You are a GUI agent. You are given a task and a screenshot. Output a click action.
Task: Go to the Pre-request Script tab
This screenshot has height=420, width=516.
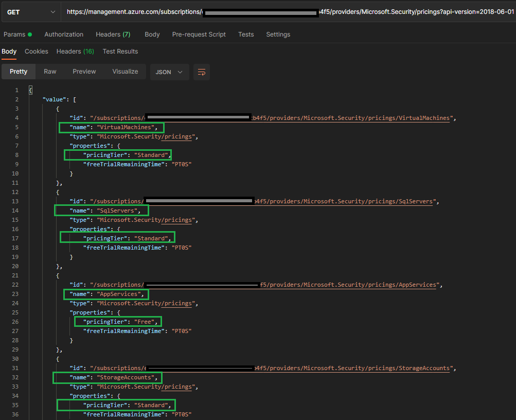click(x=199, y=34)
